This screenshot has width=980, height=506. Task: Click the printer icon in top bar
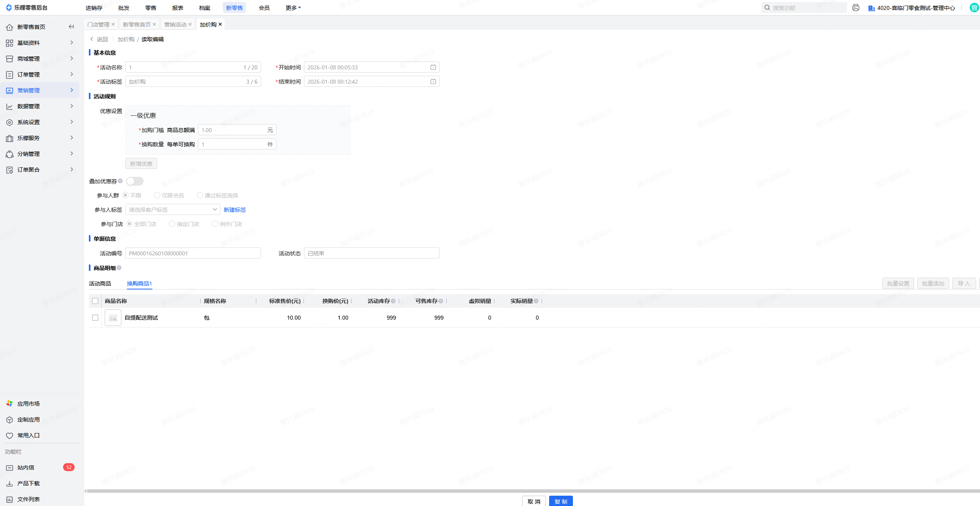(x=856, y=8)
